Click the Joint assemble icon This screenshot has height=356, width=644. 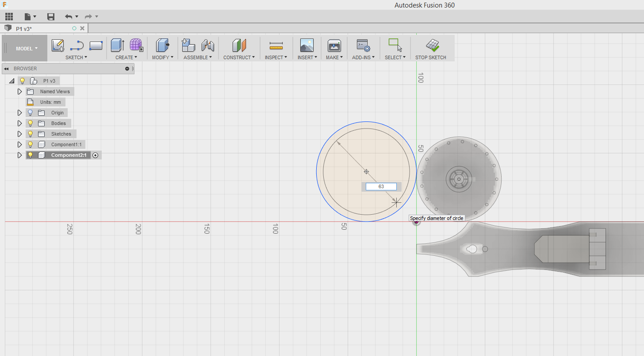207,45
